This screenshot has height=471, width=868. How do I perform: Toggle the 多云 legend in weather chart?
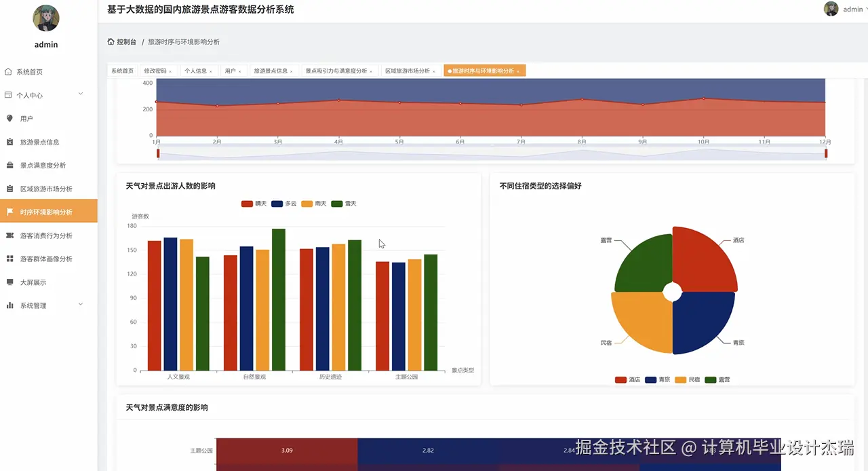[x=284, y=204]
